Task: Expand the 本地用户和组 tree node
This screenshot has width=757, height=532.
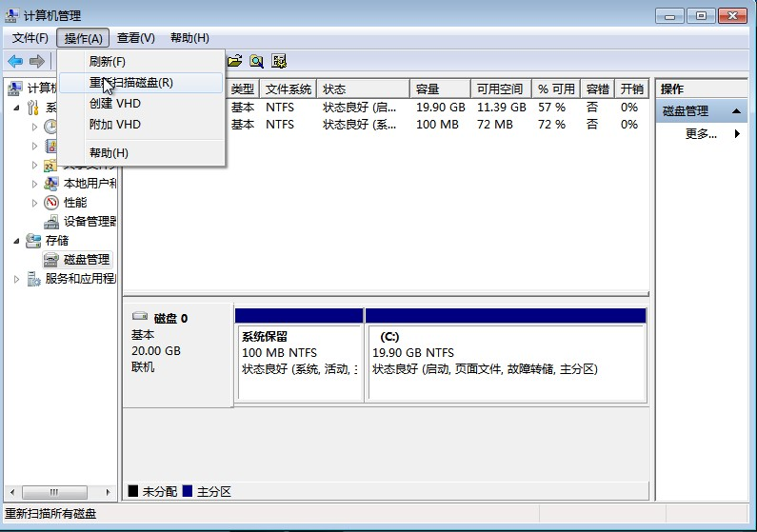Action: coord(35,184)
